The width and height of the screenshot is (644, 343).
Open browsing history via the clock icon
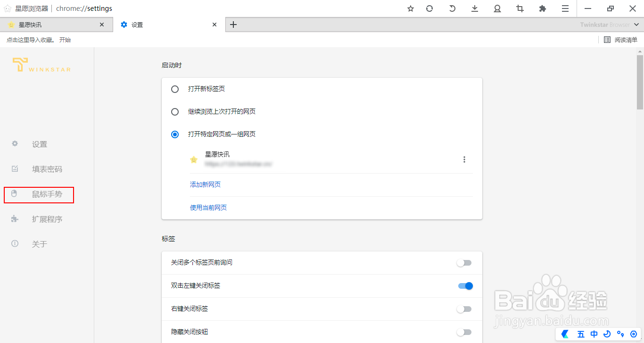pyautogui.click(x=452, y=8)
